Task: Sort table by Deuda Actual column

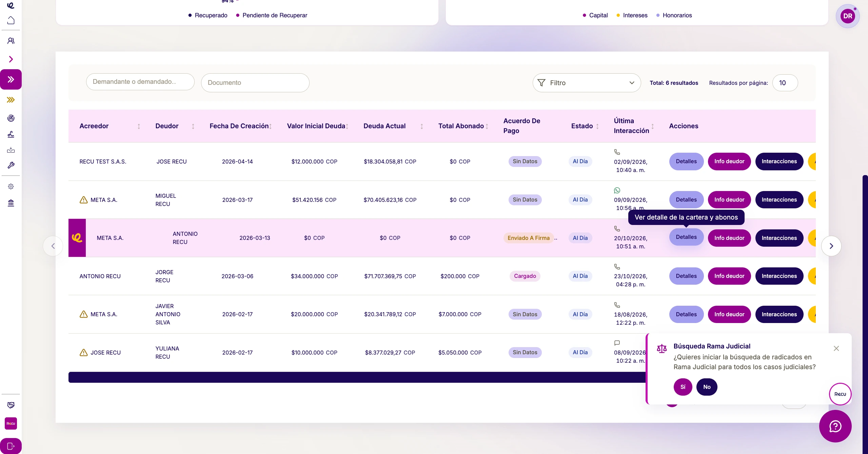Action: [422, 126]
